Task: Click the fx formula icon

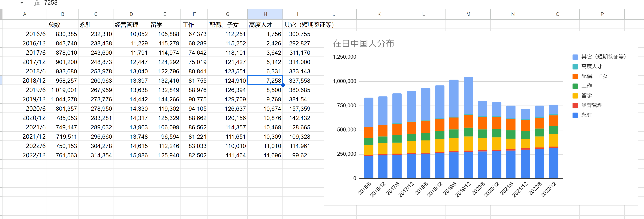Action: (37, 3)
